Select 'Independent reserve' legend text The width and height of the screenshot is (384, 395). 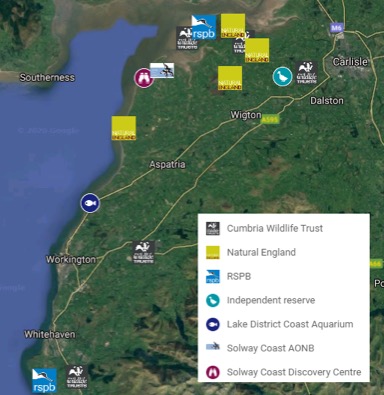coord(271,300)
